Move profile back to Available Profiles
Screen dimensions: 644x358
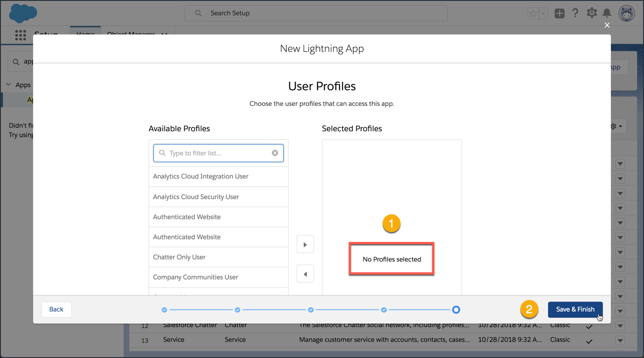click(x=305, y=274)
